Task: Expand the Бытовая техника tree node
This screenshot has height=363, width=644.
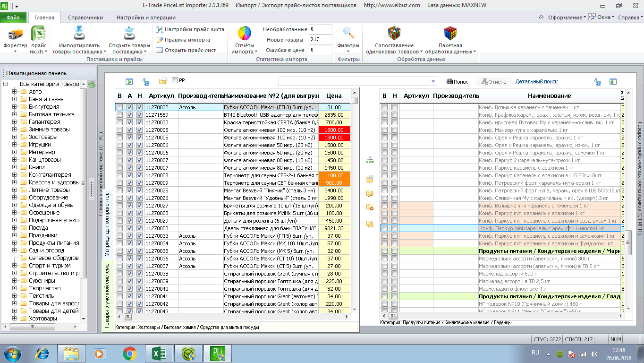Action: click(x=14, y=114)
